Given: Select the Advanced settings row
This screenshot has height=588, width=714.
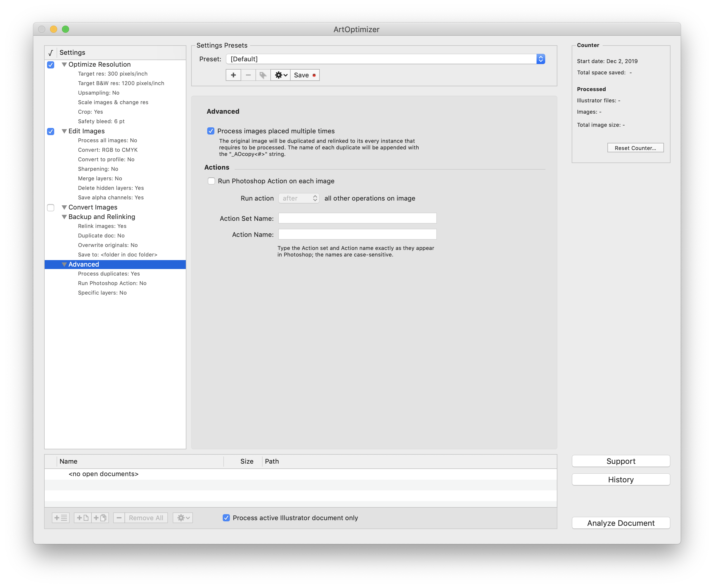Looking at the screenshot, I should [x=115, y=265].
